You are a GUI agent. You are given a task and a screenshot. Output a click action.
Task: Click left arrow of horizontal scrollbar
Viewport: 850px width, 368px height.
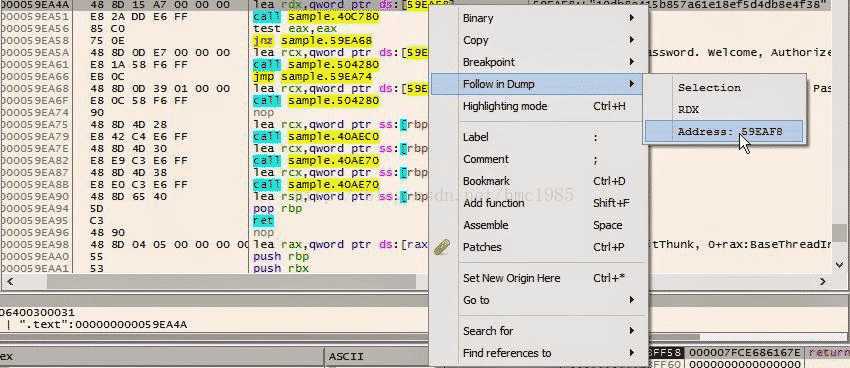tap(9, 282)
